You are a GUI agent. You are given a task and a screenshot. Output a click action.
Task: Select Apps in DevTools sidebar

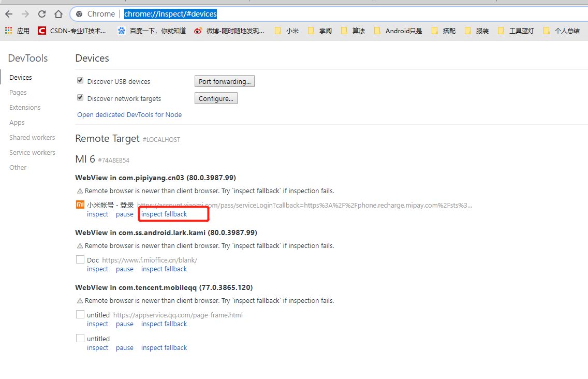click(17, 122)
